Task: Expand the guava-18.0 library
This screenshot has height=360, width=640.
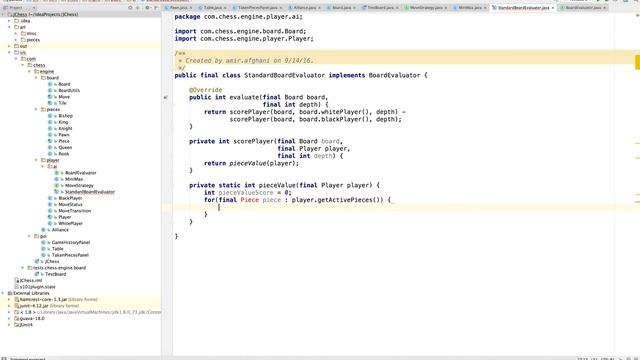Action: click(x=10, y=318)
